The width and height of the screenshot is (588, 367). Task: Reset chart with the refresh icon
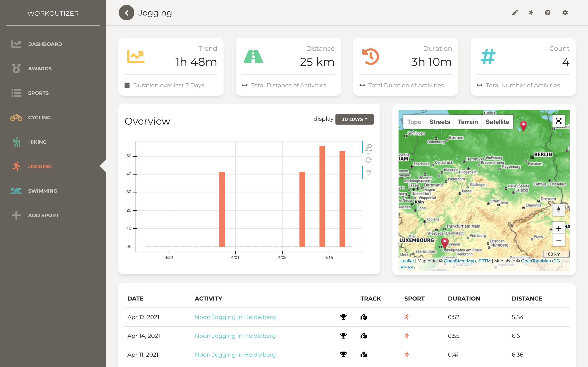point(368,160)
